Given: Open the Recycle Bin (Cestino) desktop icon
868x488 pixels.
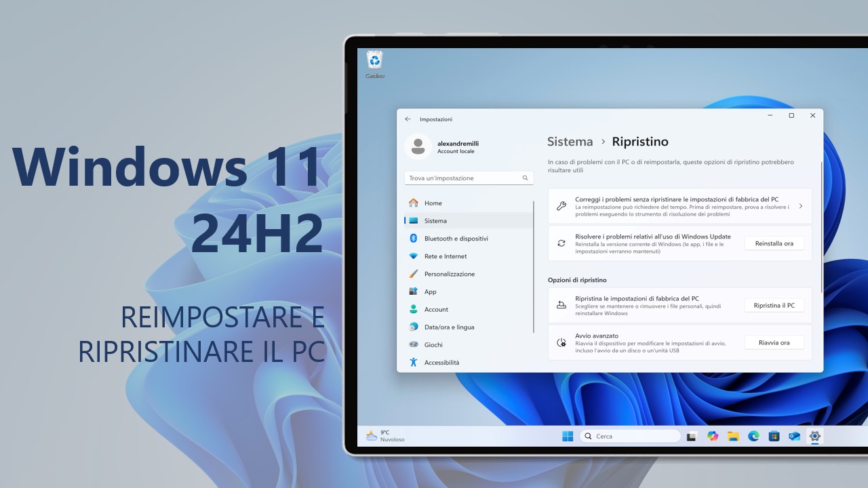Looking at the screenshot, I should tap(375, 64).
